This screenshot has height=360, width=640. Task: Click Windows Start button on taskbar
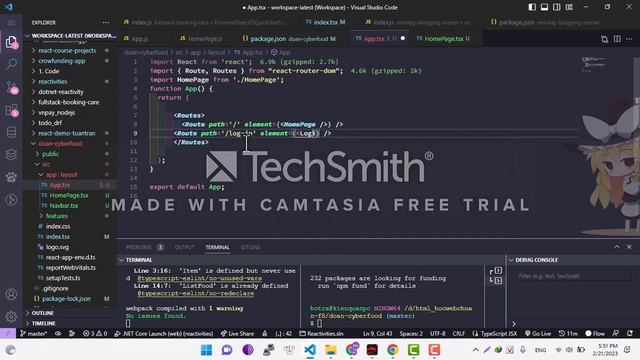point(207,350)
